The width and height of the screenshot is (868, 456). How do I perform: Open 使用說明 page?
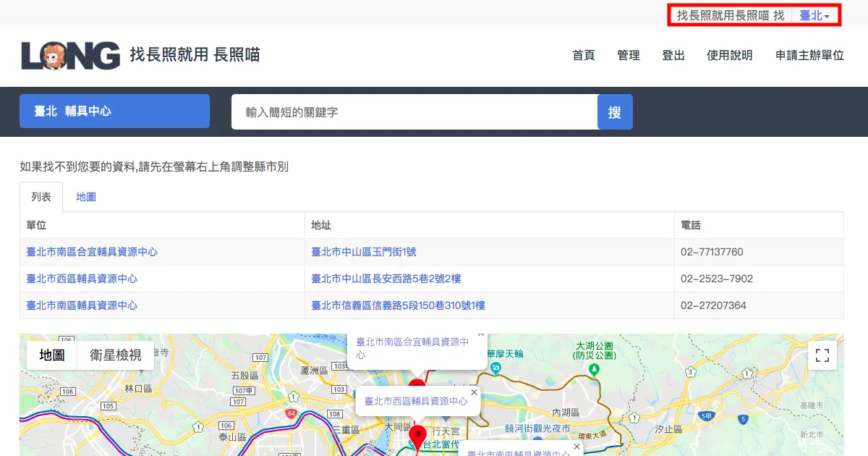point(730,55)
